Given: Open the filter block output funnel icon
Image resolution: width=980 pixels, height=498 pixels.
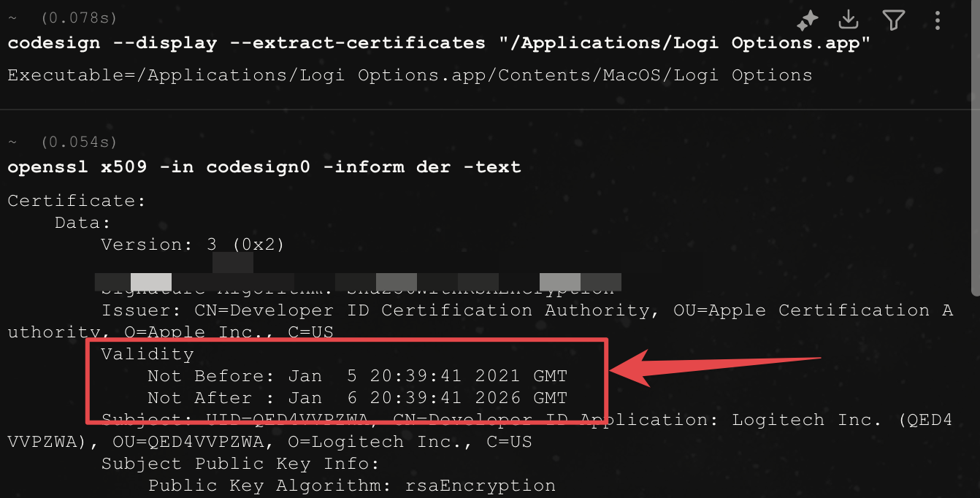Looking at the screenshot, I should [893, 20].
